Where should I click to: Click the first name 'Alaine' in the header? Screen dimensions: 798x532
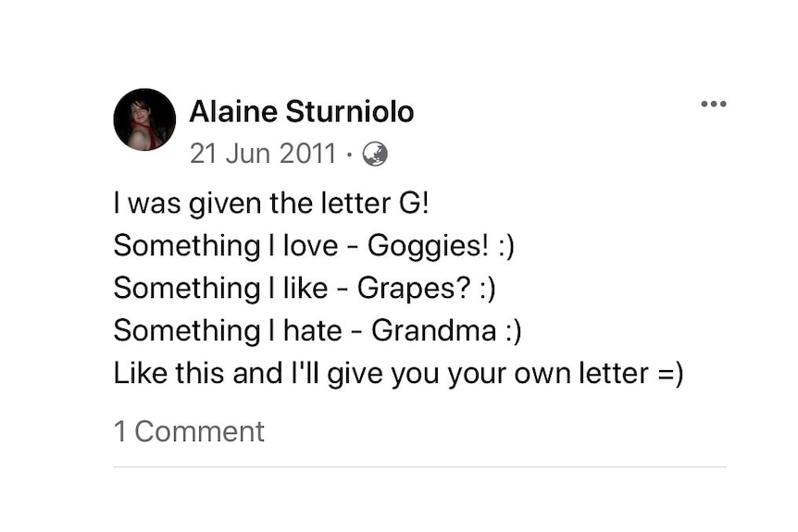coord(233,111)
